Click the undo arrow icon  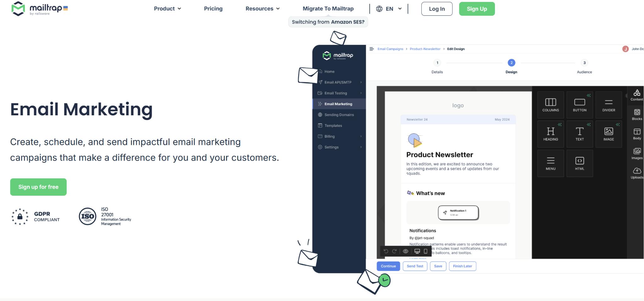[386, 251]
